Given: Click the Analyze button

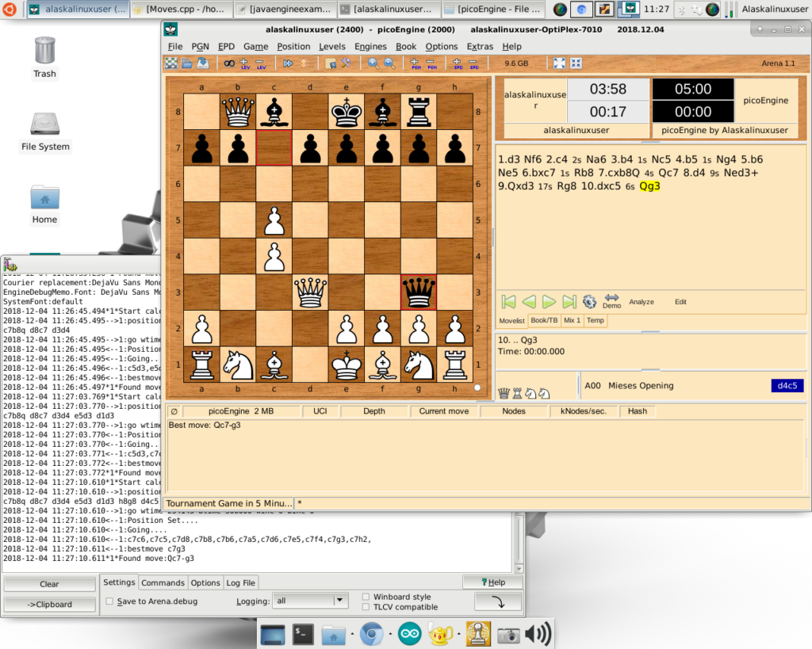Looking at the screenshot, I should (x=642, y=302).
